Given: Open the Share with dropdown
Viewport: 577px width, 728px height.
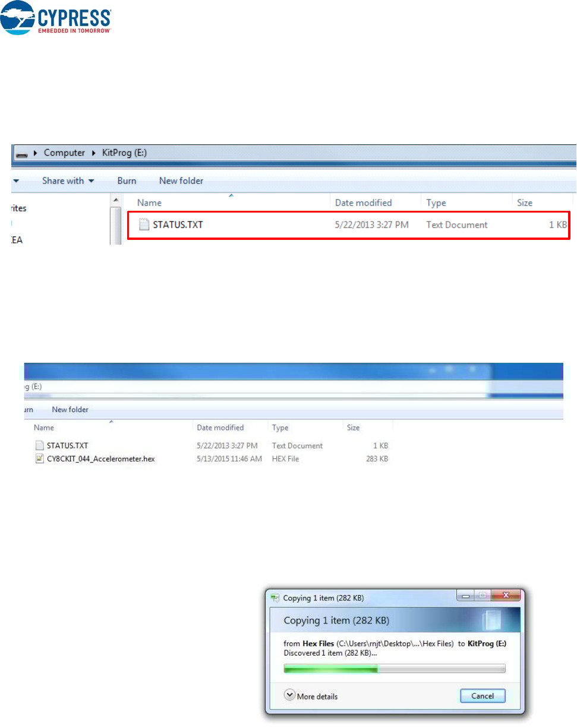Looking at the screenshot, I should [68, 181].
